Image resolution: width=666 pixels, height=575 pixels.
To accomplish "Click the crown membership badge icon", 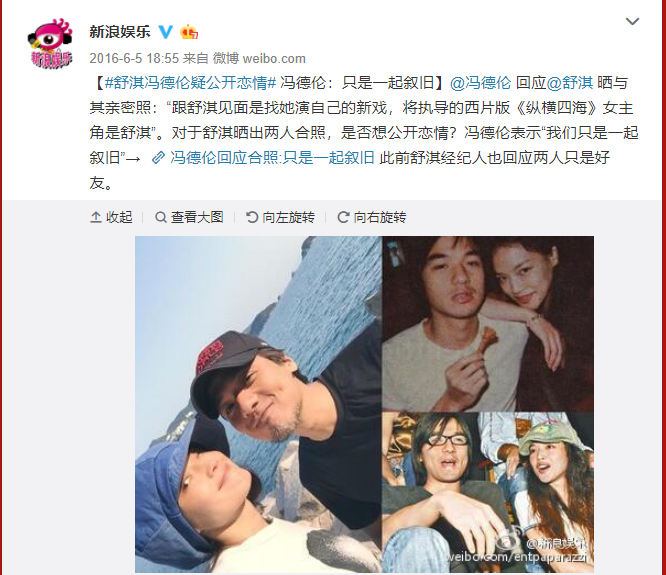I will (189, 32).
